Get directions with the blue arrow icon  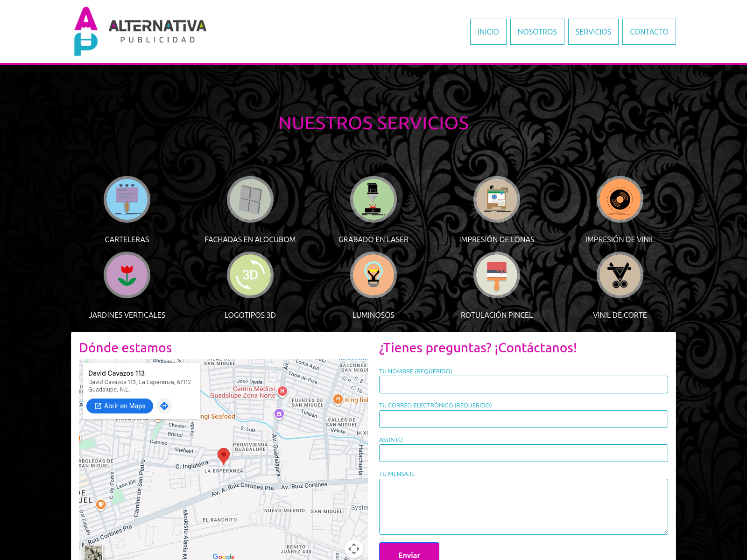tap(164, 406)
